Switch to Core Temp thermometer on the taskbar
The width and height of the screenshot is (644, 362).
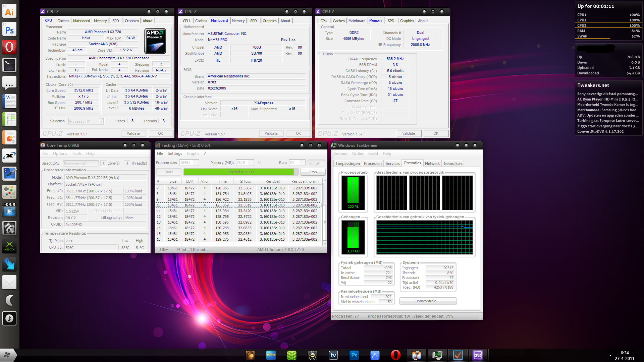click(x=416, y=355)
